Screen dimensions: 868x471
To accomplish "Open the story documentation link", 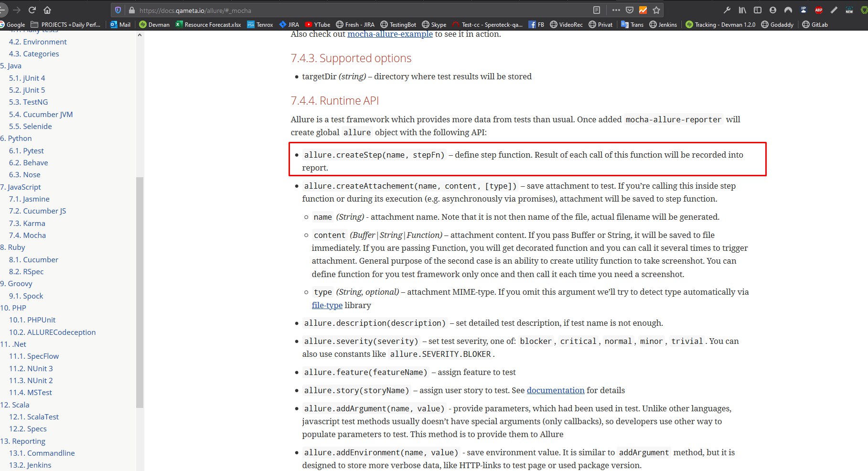I will click(x=556, y=390).
